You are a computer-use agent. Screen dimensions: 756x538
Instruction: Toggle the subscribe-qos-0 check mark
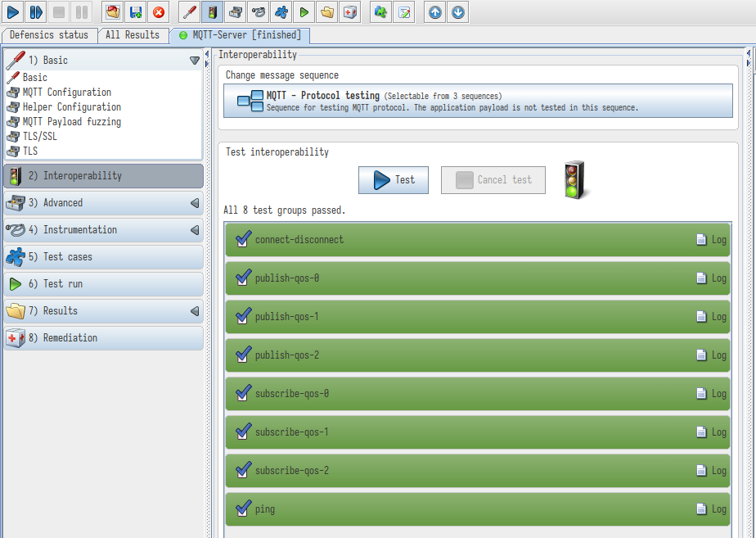point(244,393)
